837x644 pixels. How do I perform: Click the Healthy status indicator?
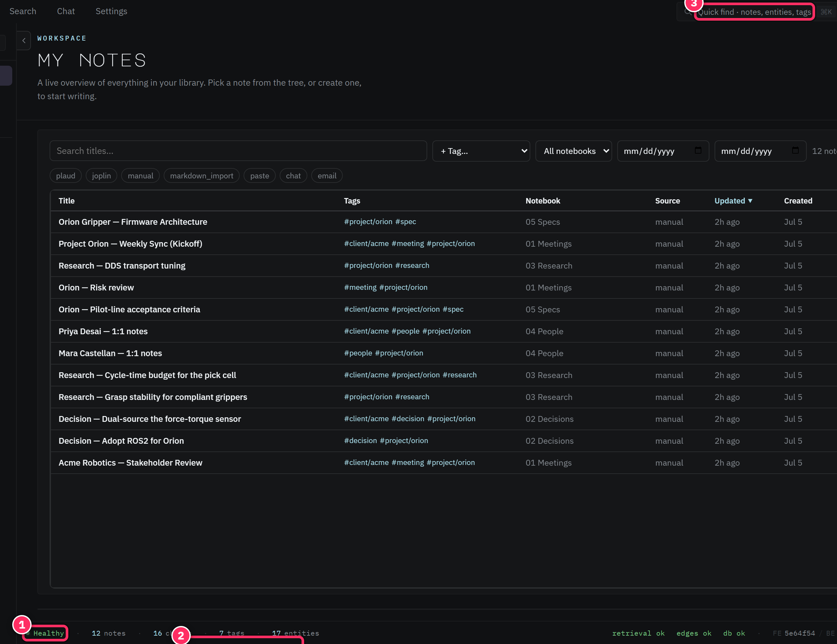(45, 633)
